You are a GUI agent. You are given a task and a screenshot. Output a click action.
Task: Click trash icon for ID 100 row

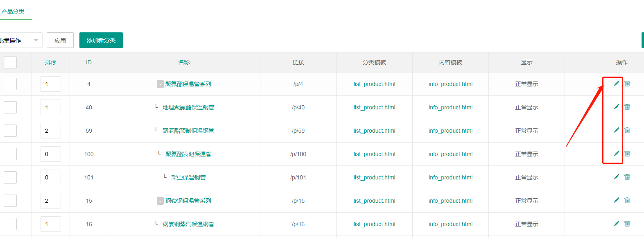(627, 154)
